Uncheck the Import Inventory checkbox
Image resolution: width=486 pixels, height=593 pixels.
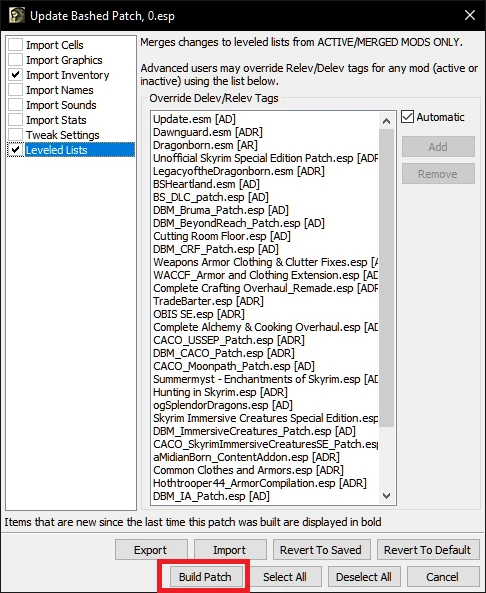click(x=16, y=75)
